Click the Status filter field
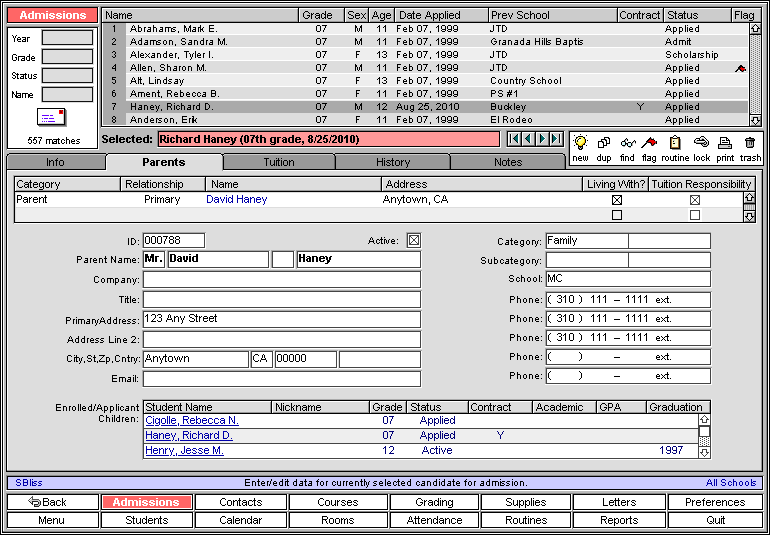The height and width of the screenshot is (535, 770). [67, 76]
